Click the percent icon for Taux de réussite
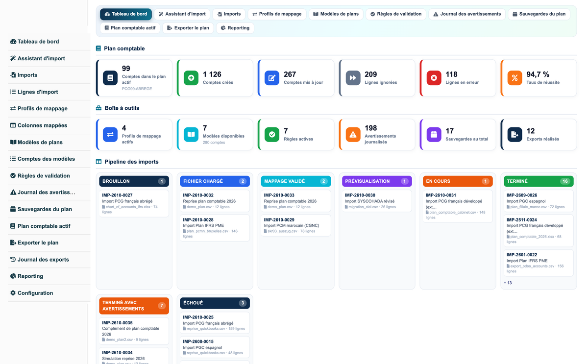This screenshot has height=364, width=588. pyautogui.click(x=514, y=78)
